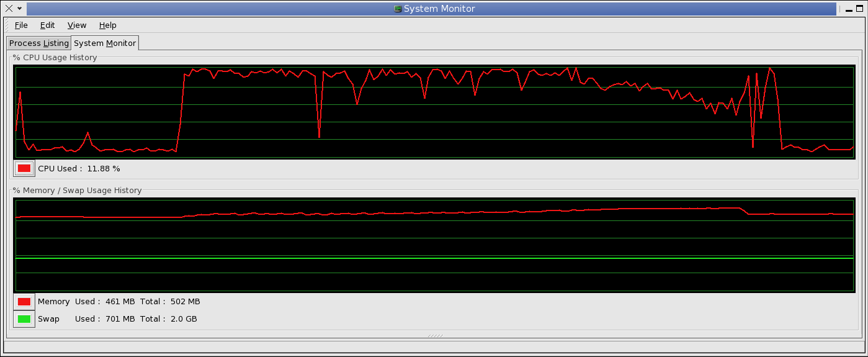Screen dimensions: 868x357
Task: Maximize the System Monitor window
Action: [859, 8]
